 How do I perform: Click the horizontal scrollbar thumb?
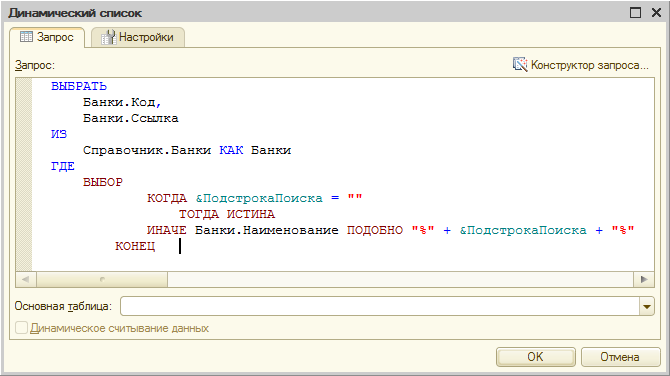pos(102,279)
